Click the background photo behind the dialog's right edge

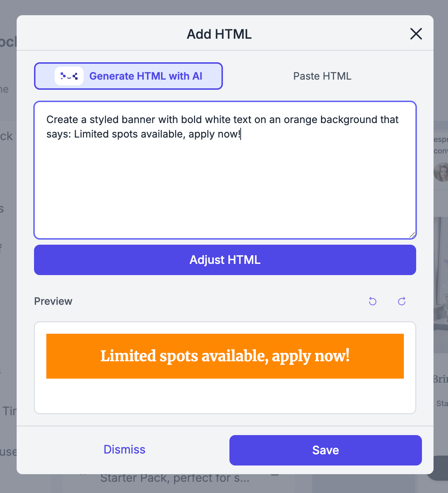[441, 282]
